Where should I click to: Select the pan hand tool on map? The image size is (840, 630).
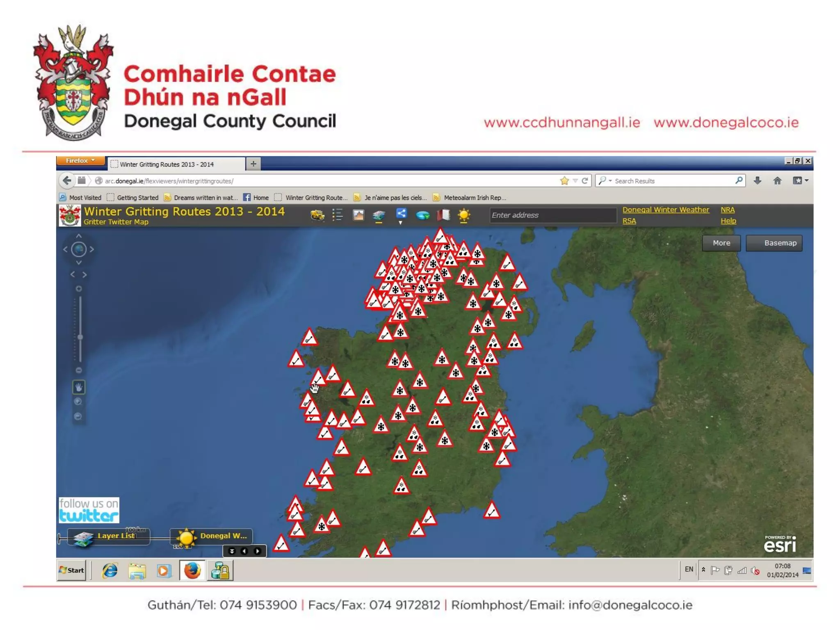tap(79, 387)
